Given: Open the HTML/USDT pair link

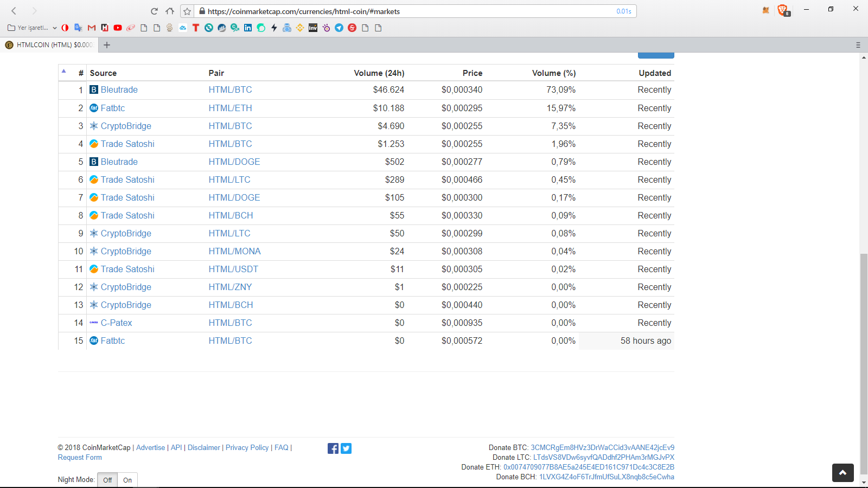Looking at the screenshot, I should 233,269.
